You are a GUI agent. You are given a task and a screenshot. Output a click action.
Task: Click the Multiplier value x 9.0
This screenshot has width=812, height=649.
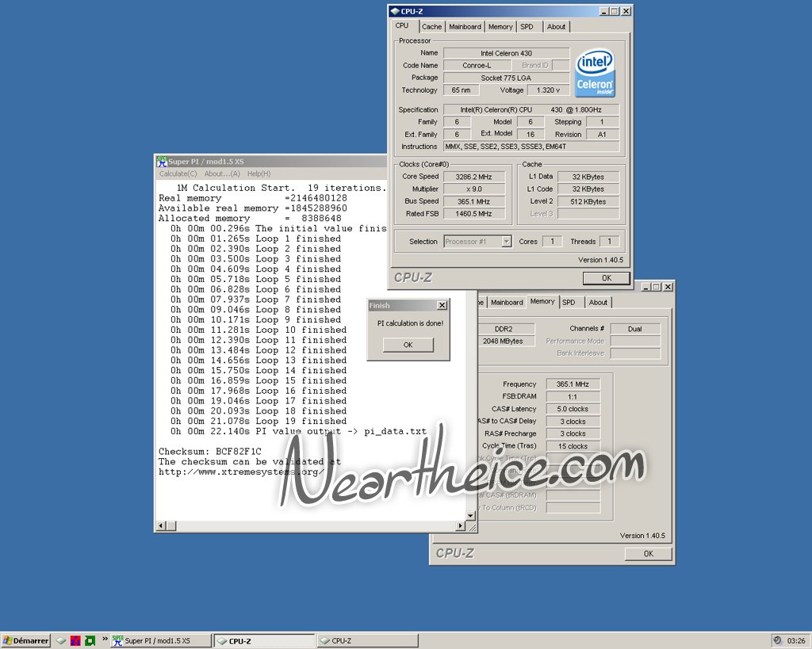click(x=474, y=189)
